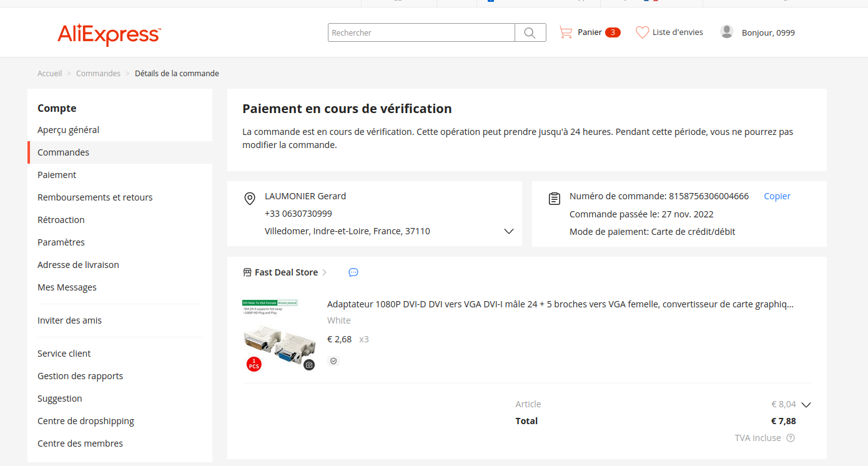Open the shopping cart icon

coord(566,32)
